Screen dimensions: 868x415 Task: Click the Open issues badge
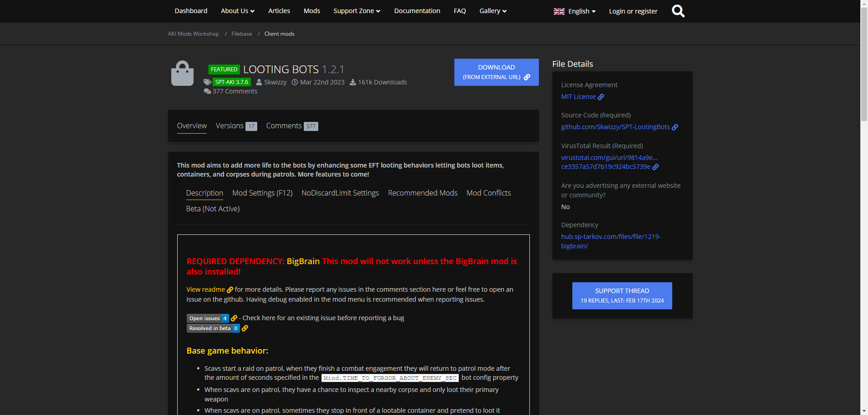(208, 318)
